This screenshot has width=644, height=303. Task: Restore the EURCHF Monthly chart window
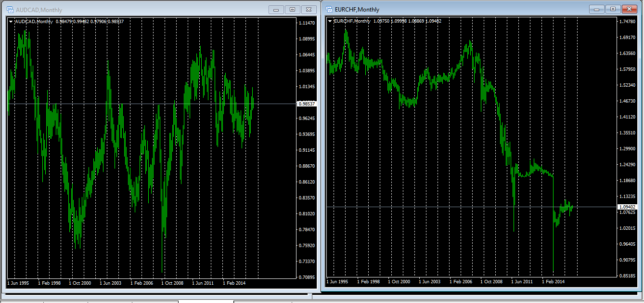click(x=613, y=9)
